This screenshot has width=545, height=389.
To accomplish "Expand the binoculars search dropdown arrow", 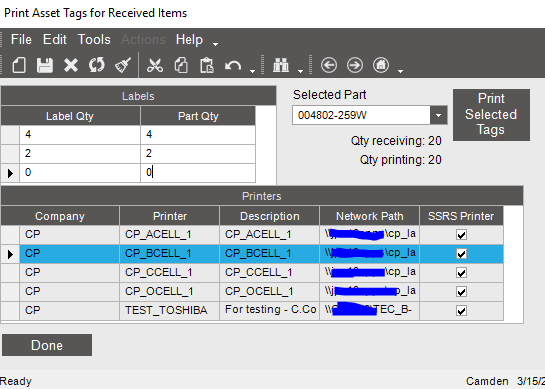I will [300, 71].
